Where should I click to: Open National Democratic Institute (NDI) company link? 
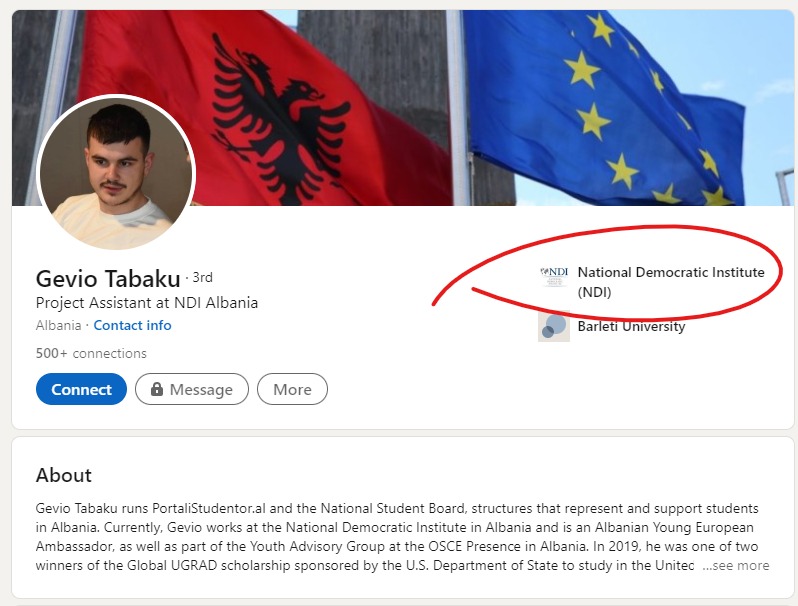click(670, 281)
